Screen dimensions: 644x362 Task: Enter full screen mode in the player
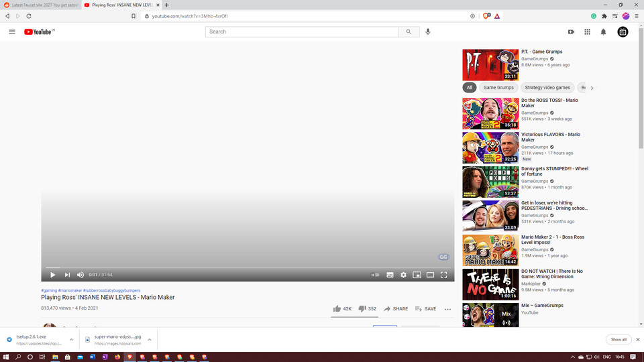443,275
